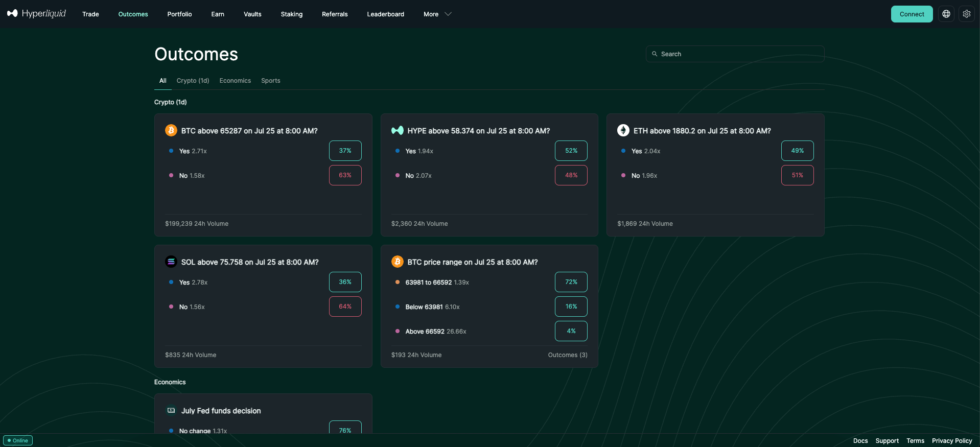Select the Outcomes nav item
Viewport: 980px width, 447px height.
click(133, 14)
